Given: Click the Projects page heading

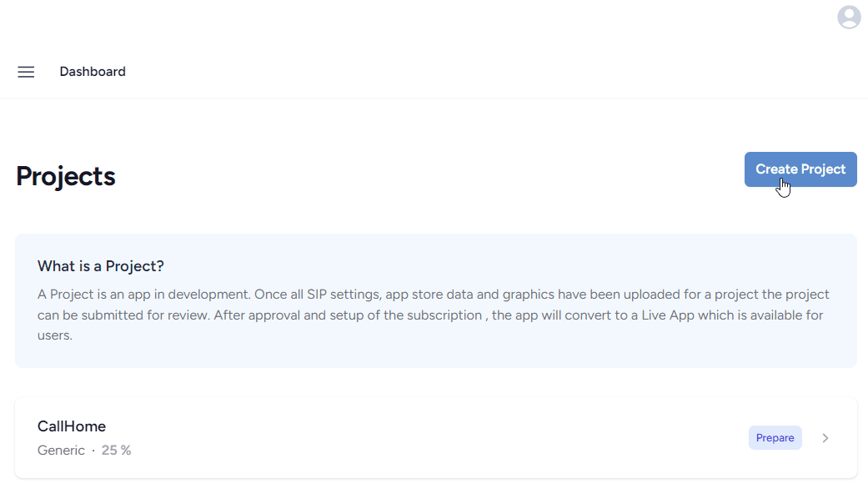Looking at the screenshot, I should (66, 176).
